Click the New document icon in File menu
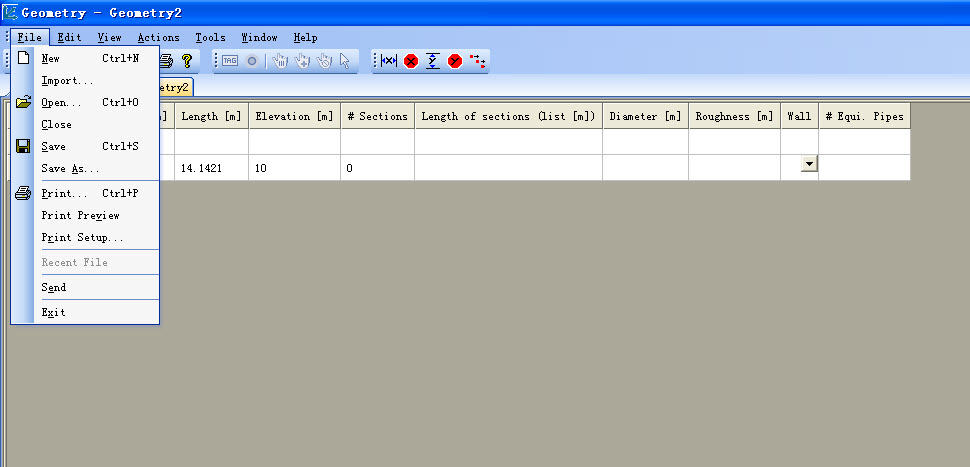 (24, 58)
